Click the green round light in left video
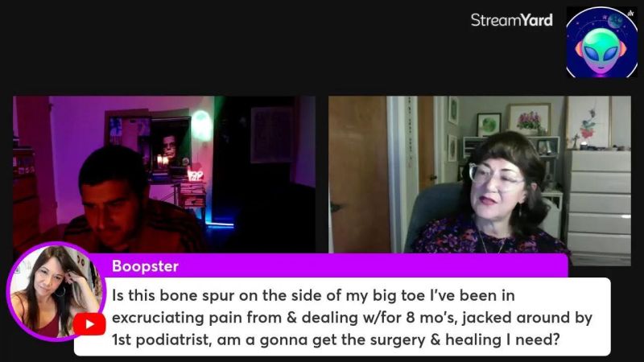This screenshot has width=644, height=362. [201, 125]
